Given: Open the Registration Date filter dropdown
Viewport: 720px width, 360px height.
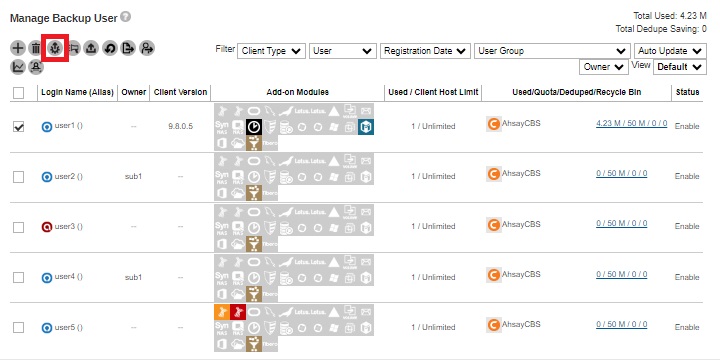Looking at the screenshot, I should [425, 51].
